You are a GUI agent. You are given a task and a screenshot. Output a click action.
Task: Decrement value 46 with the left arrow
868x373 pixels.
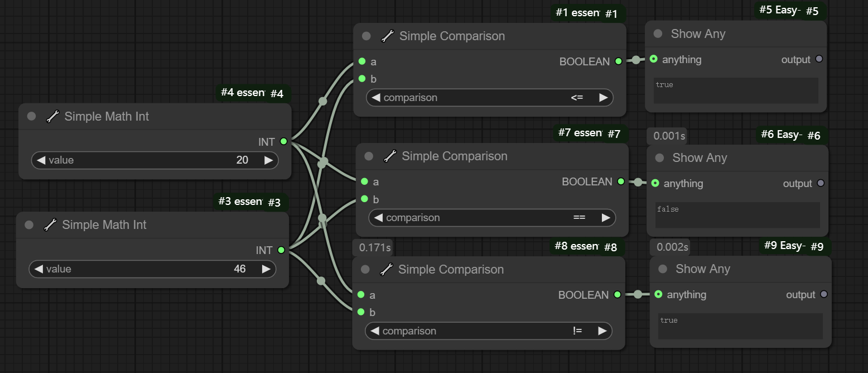pos(38,269)
